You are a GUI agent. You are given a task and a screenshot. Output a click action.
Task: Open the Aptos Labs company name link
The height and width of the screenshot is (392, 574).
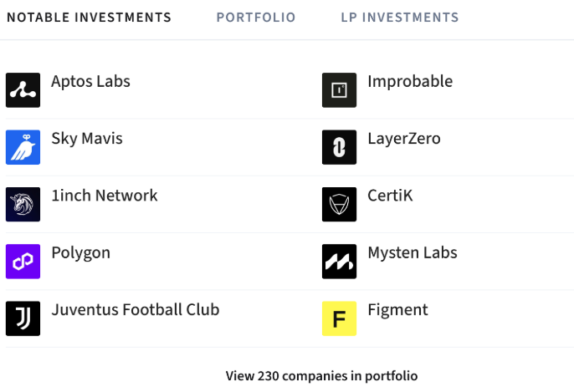click(90, 82)
